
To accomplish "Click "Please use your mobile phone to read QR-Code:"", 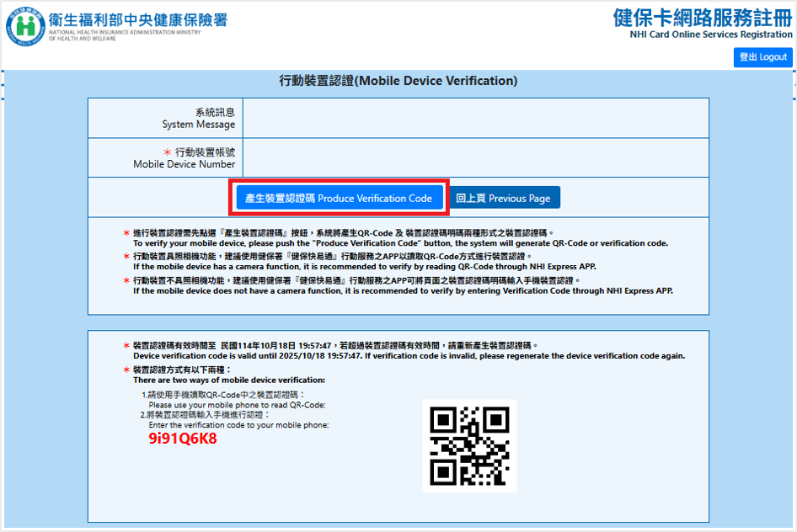I will coord(237,405).
